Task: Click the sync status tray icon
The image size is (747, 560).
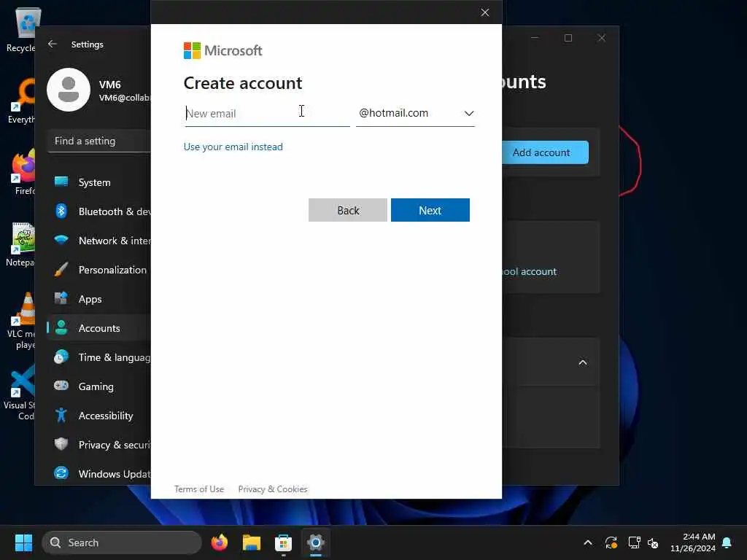Action: [611, 542]
